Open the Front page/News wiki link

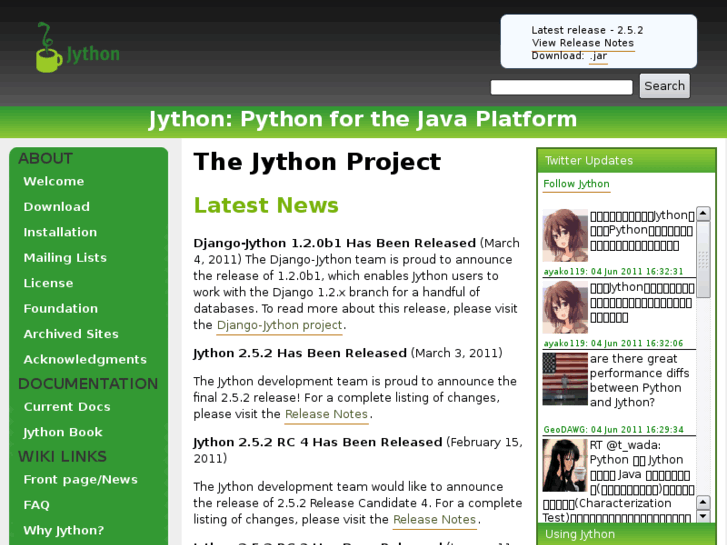81,480
